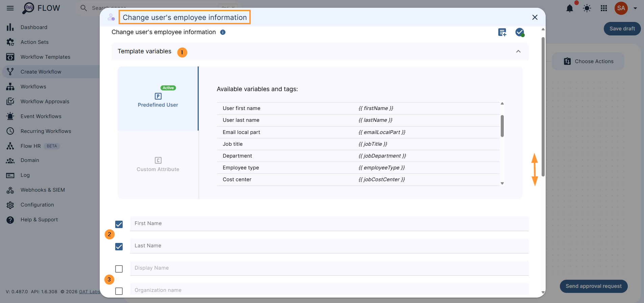This screenshot has height=303, width=644.
Task: Select the Predefined User tab
Action: (158, 99)
